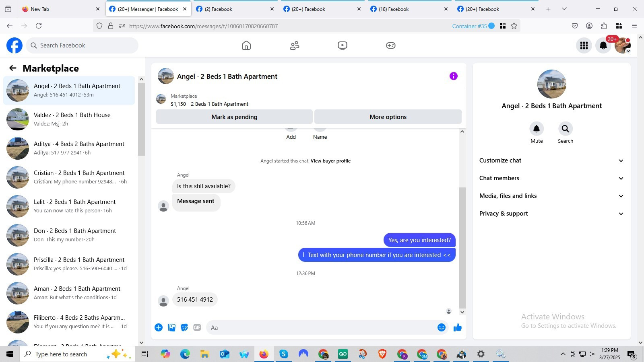
Task: Click 'Yes, are you interested?' message
Action: tap(419, 240)
